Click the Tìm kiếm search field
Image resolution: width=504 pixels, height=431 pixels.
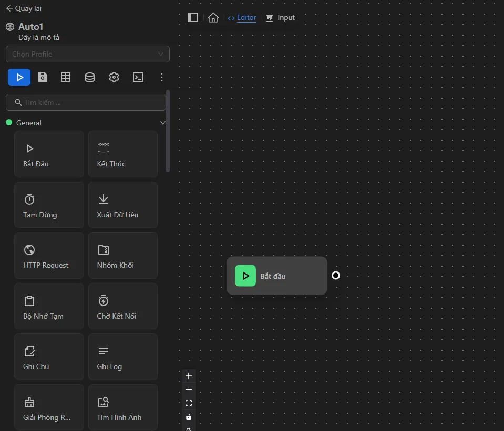[x=86, y=102]
